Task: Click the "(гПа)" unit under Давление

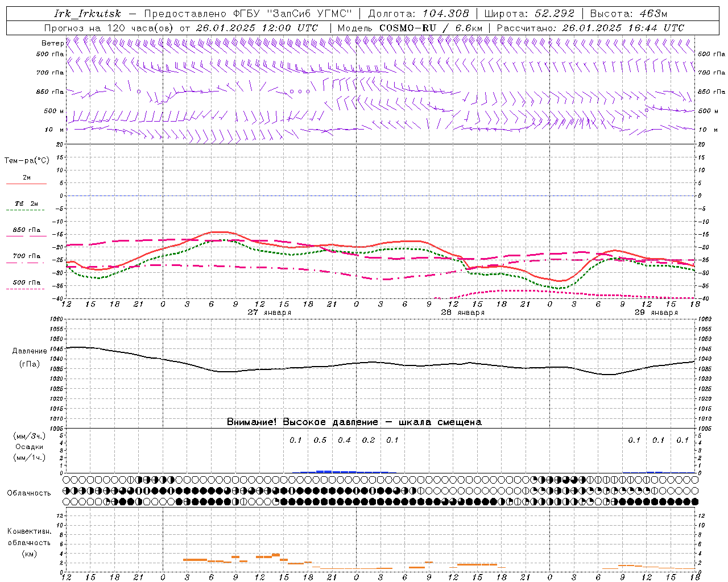Action: pos(30,364)
